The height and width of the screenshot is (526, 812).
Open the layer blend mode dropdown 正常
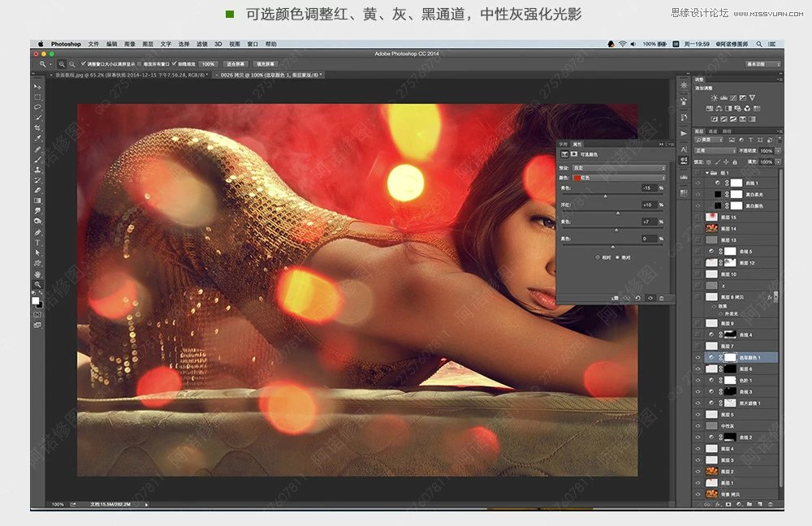[715, 151]
